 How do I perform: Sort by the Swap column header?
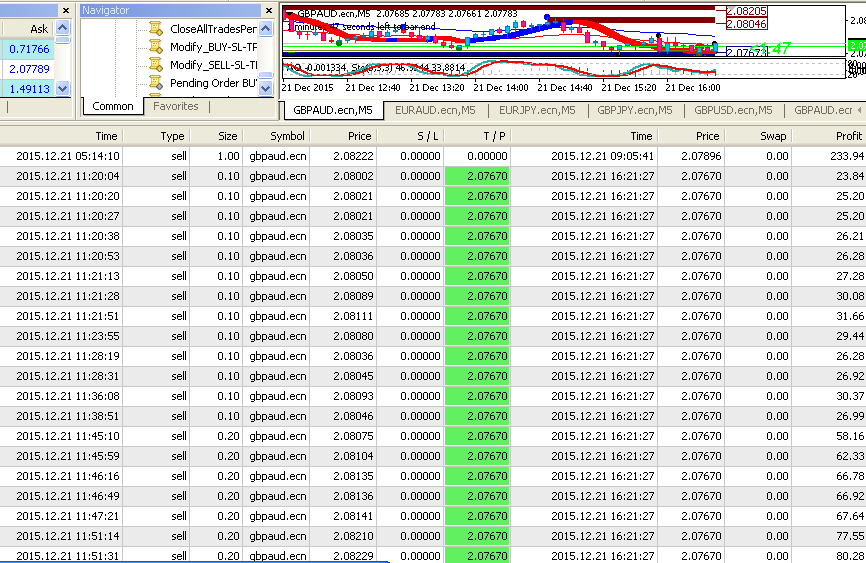(x=758, y=136)
